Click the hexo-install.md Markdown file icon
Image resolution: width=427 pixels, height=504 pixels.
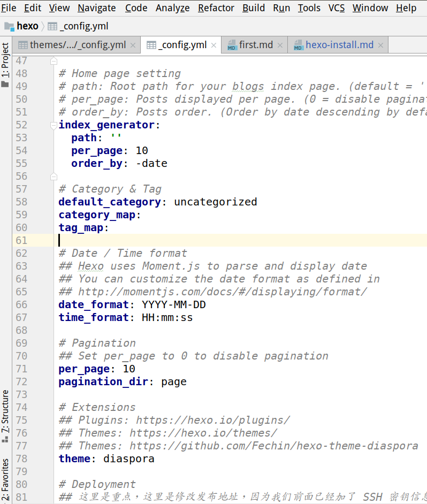[298, 45]
